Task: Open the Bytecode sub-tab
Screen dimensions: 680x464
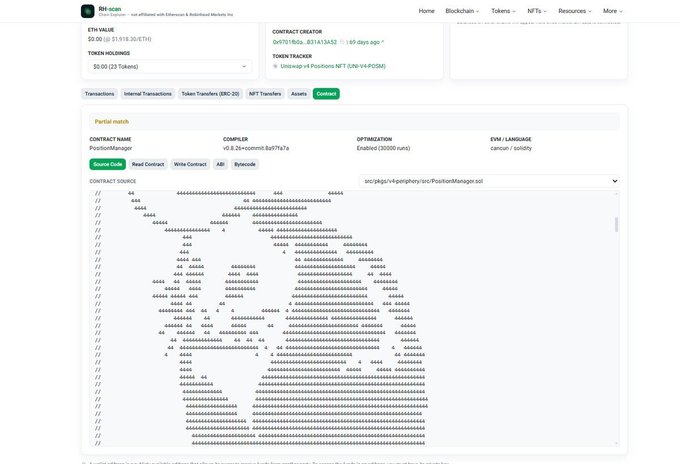Action: coord(245,164)
